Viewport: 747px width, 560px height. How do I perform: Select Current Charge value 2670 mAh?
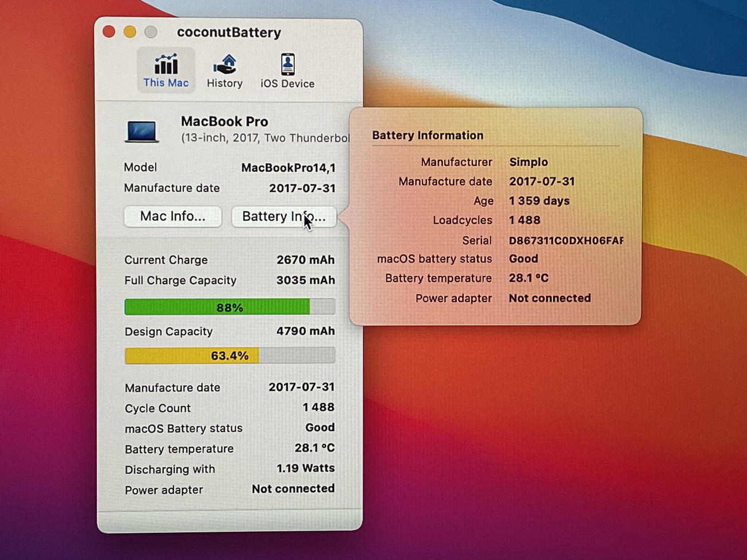306,260
